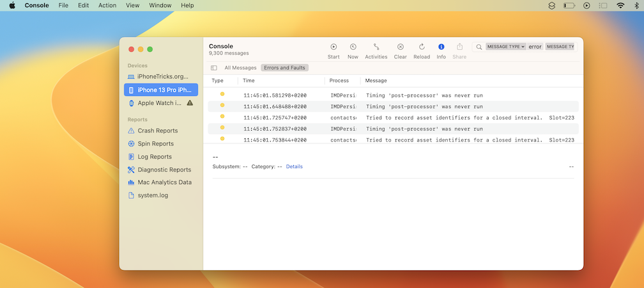Click the search field magnifier

click(x=479, y=47)
